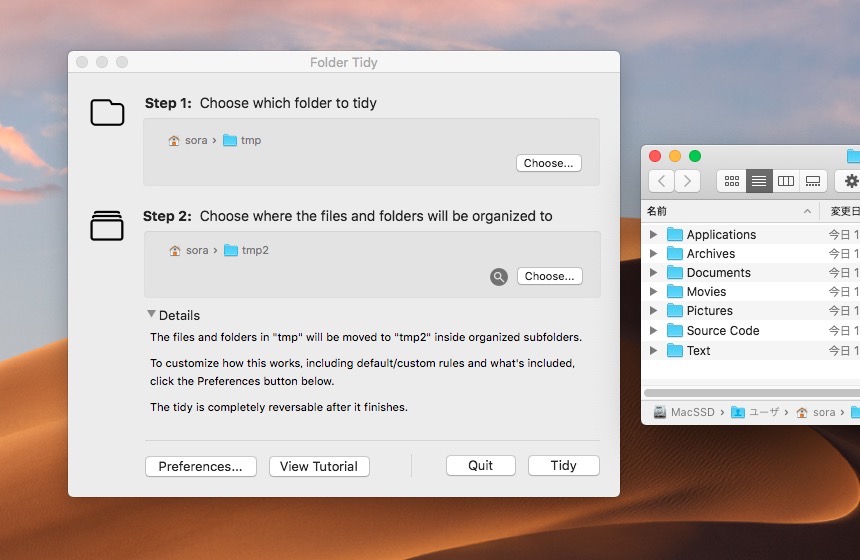
Task: Click the Text folder icon in Finder
Action: coord(675,350)
